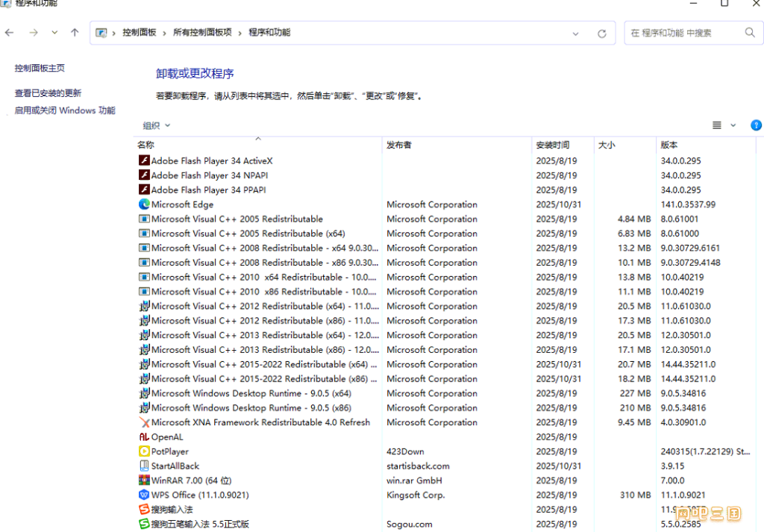The image size is (764, 532).
Task: Click the Visual C++ 2010 x86 Redistributable icon
Action: click(144, 291)
